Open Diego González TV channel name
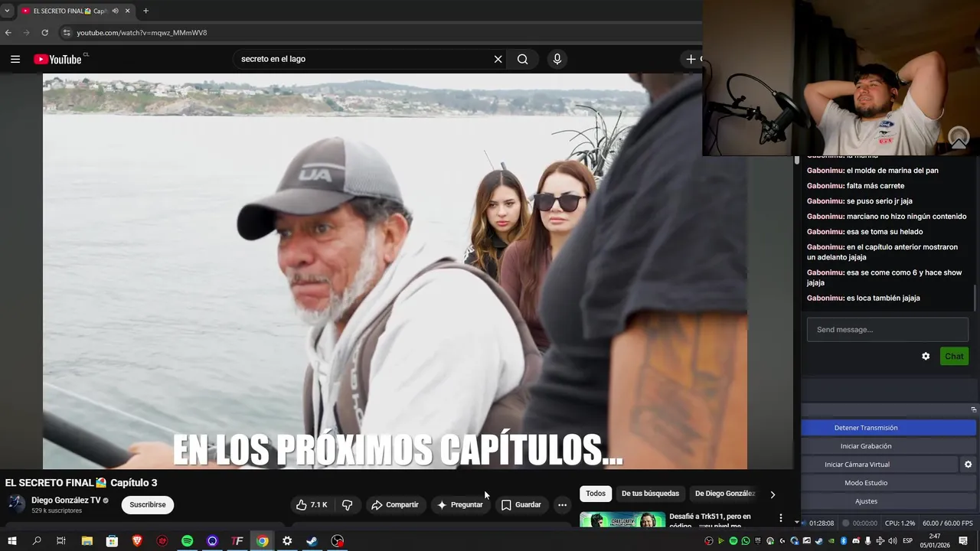980x551 pixels. coord(66,500)
